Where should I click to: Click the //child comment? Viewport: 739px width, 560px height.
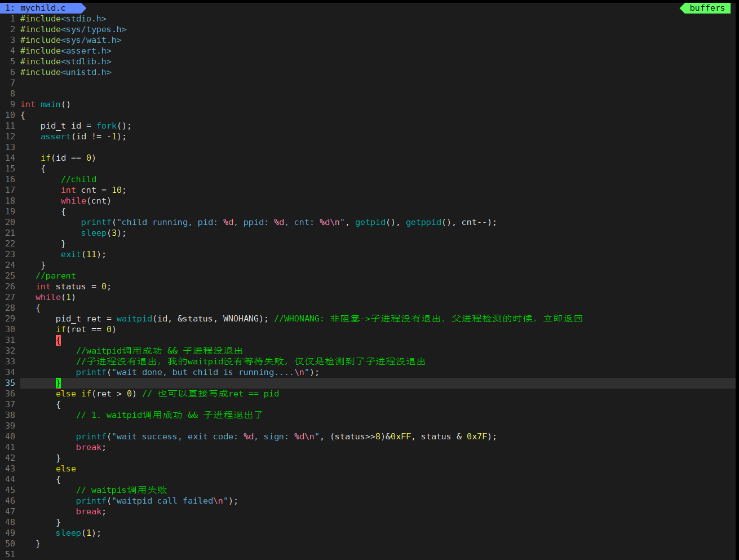pyautogui.click(x=78, y=179)
